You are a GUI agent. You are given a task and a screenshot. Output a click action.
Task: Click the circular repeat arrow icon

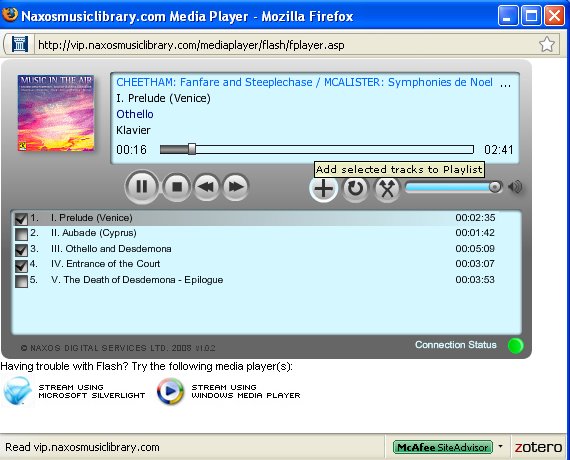click(355, 188)
